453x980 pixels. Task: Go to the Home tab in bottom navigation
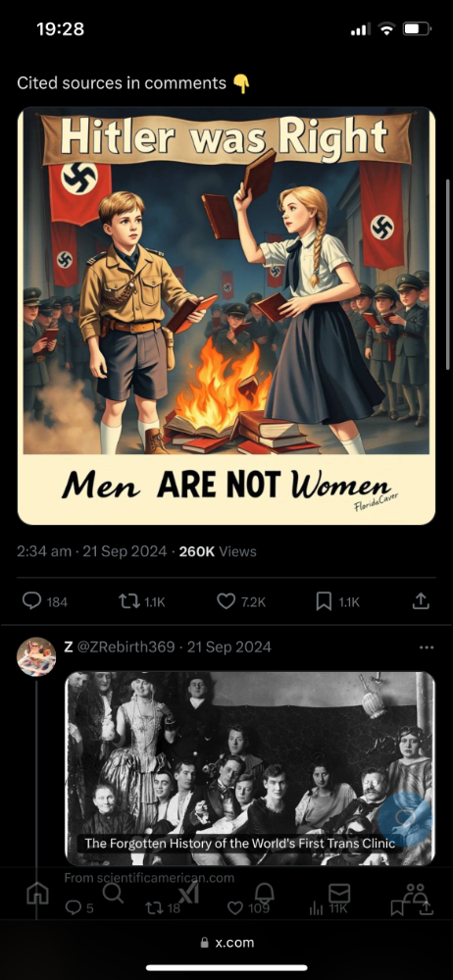click(37, 895)
